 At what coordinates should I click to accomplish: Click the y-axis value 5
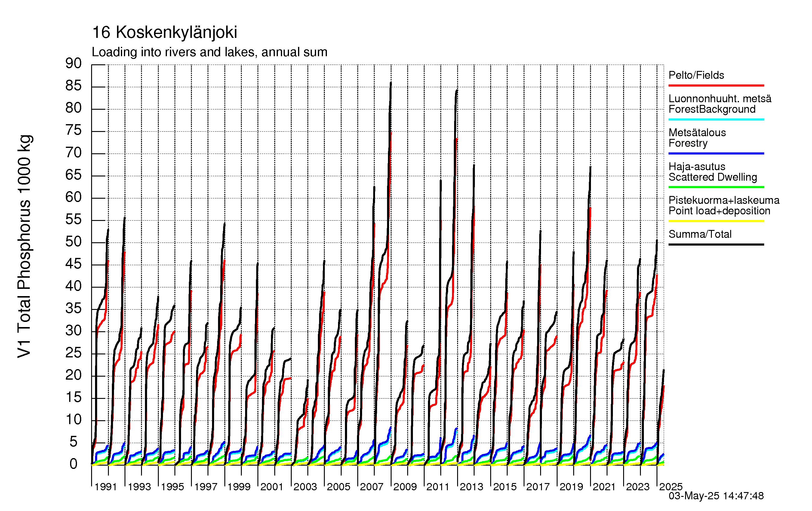73,442
